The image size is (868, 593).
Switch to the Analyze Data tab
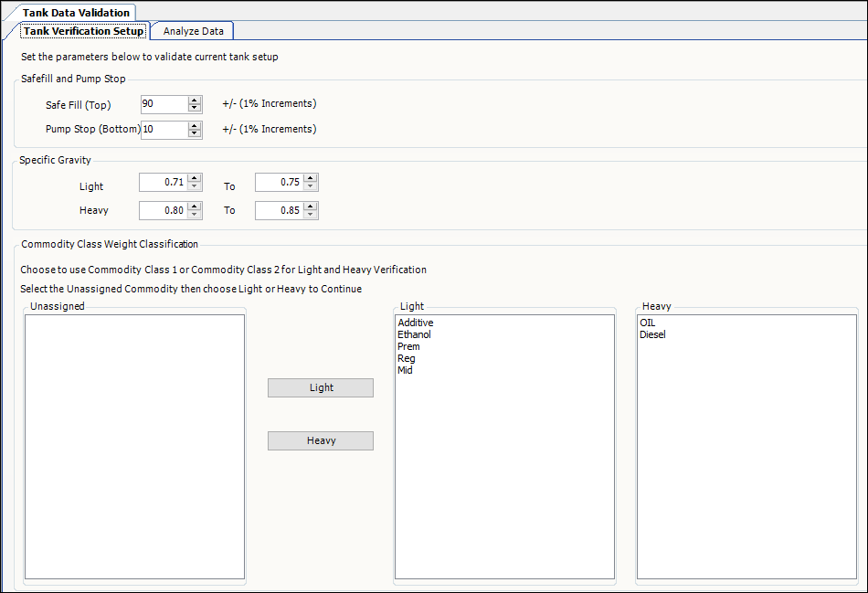coord(193,31)
